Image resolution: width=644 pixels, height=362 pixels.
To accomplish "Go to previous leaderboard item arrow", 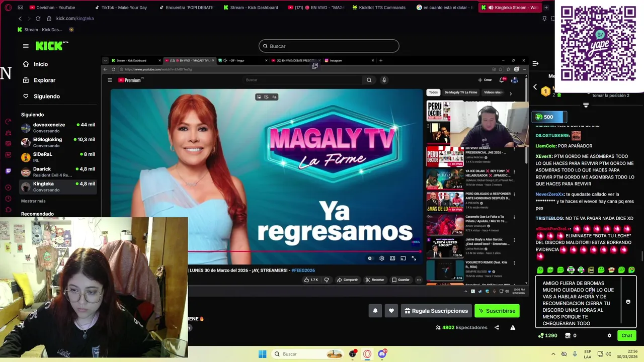I will coord(535,87).
